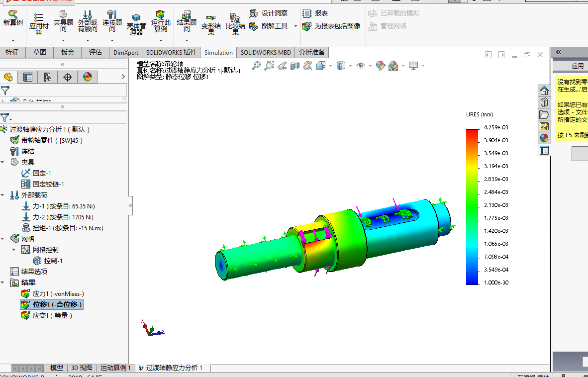Switch to SOLIDWORKS MBD tab
Viewport: 588px width, 377px height.
click(266, 52)
